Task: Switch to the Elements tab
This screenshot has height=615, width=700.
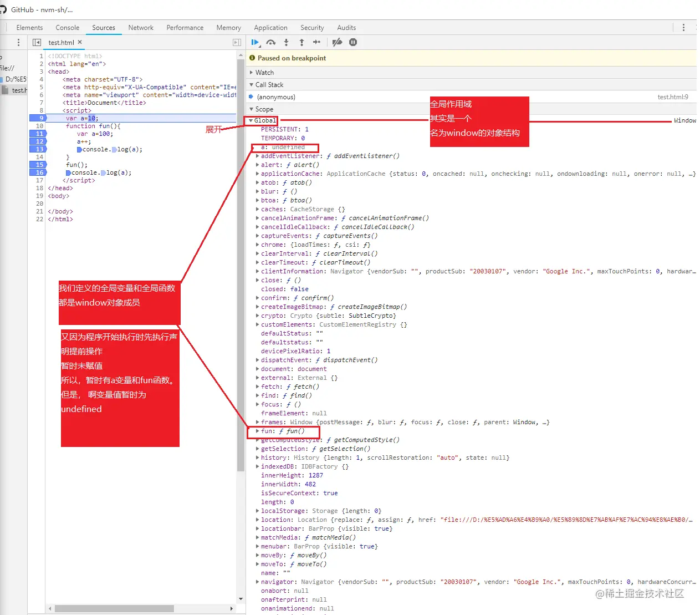Action: [x=29, y=28]
